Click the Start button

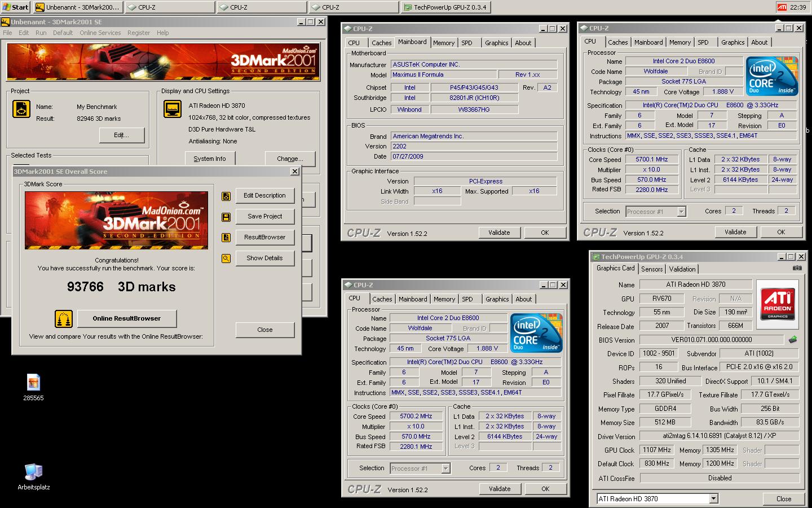15,7
